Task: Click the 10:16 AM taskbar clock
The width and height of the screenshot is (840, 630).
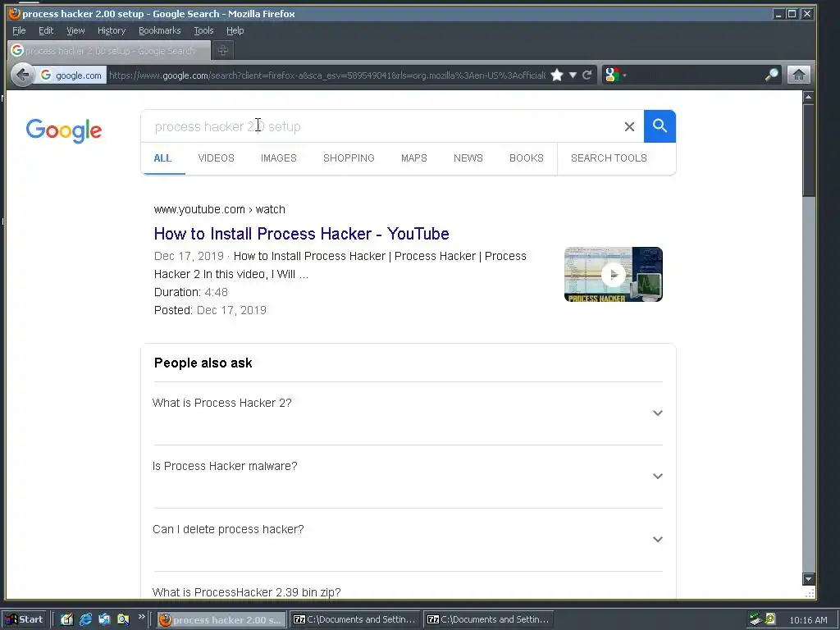Action: tap(808, 620)
